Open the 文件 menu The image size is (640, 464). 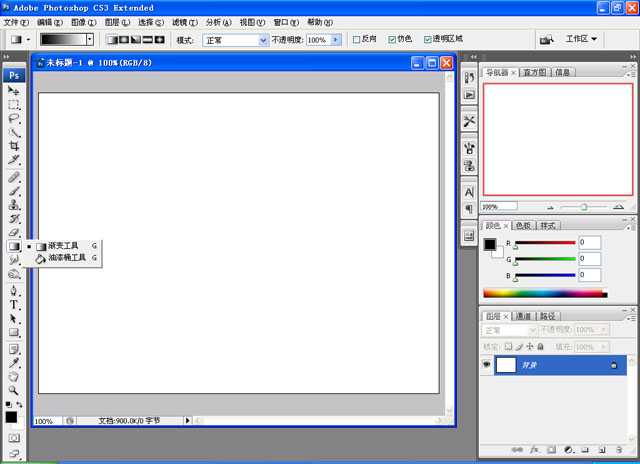point(16,22)
